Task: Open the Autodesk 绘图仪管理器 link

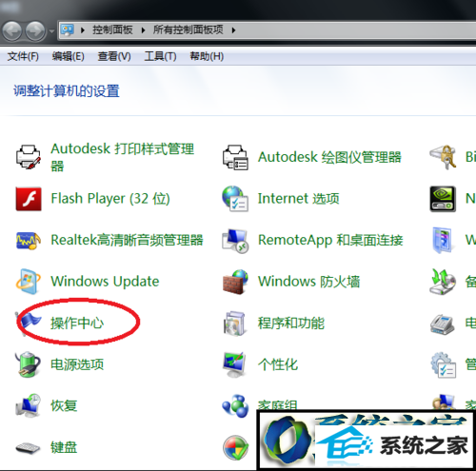Action: tap(329, 157)
